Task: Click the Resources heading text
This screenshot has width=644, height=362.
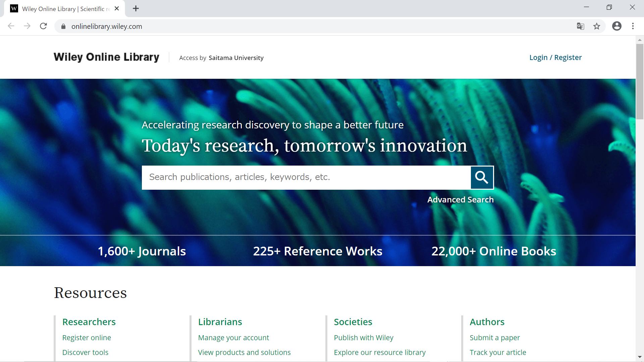Action: 90,293
